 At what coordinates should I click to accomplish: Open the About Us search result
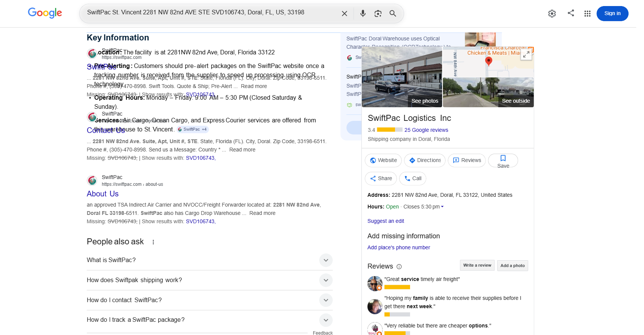(103, 194)
